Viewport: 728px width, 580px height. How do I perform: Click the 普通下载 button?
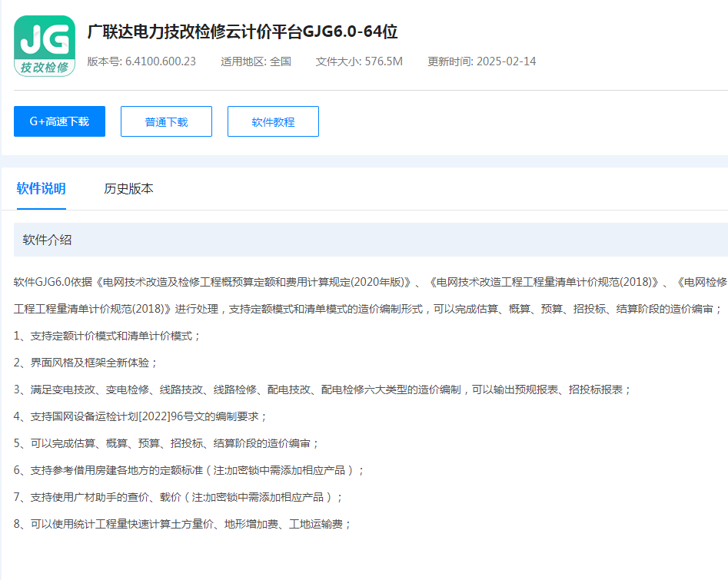(166, 121)
